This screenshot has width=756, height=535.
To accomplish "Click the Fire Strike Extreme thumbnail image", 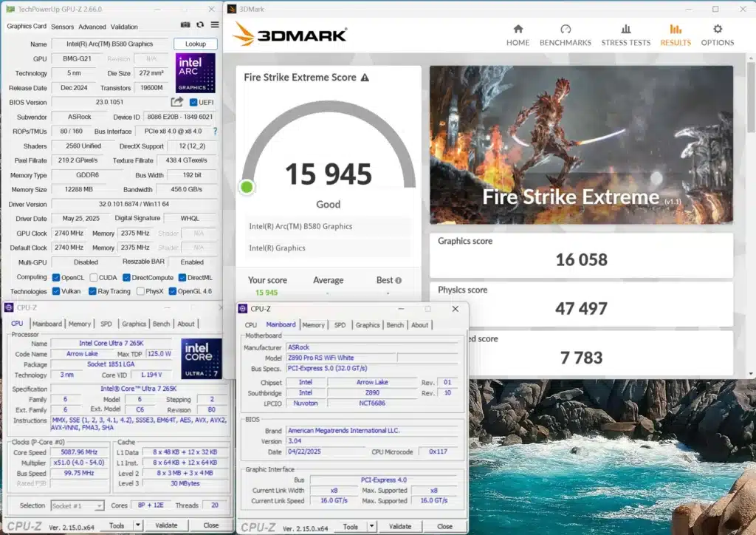I will [x=582, y=145].
